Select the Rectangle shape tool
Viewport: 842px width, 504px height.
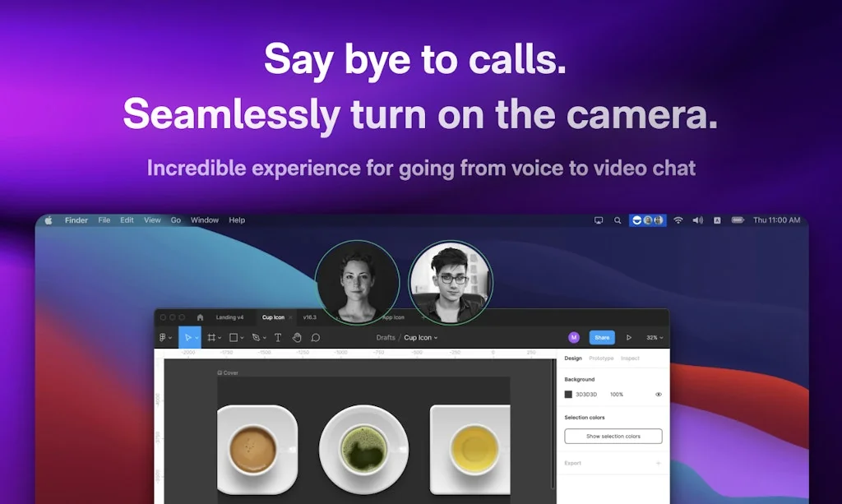tap(234, 337)
